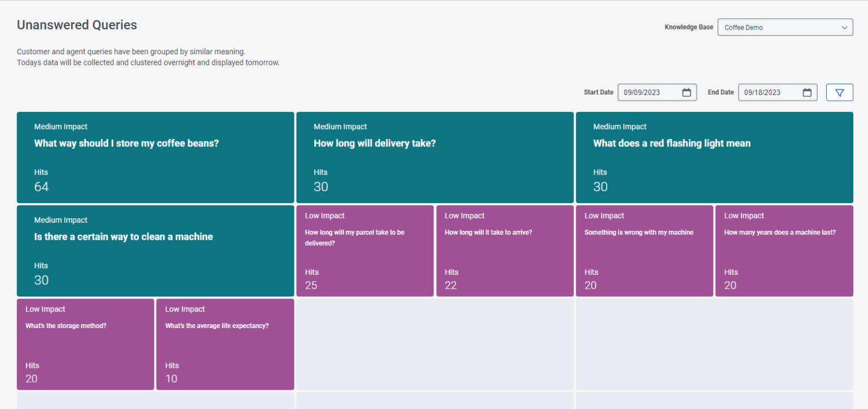Click the chevron on Knowledge Base selector

click(844, 27)
